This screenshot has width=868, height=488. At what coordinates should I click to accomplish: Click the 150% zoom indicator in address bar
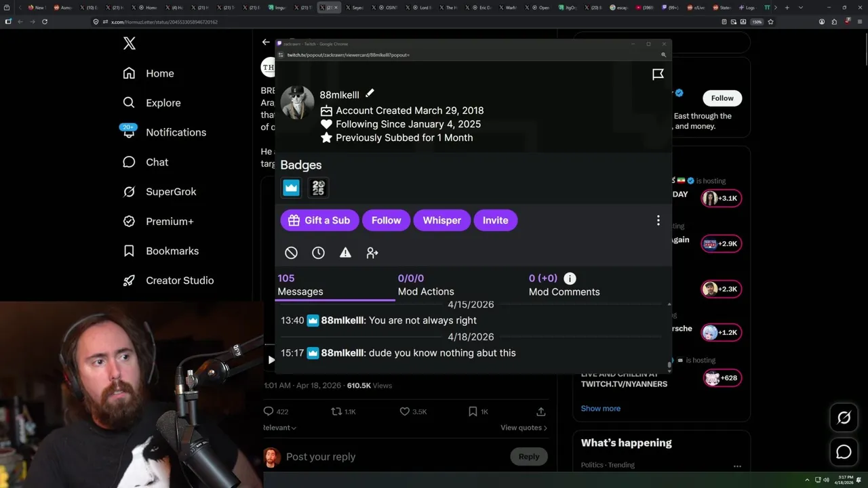[757, 22]
